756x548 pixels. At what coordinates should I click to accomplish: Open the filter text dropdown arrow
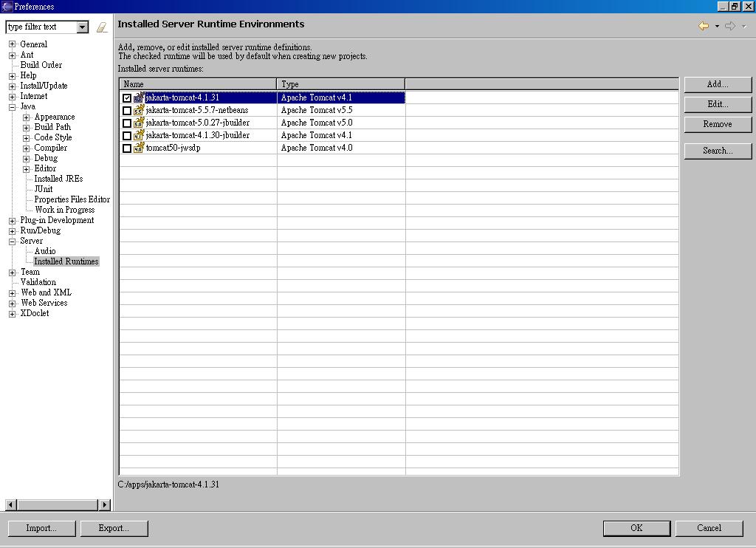point(83,27)
